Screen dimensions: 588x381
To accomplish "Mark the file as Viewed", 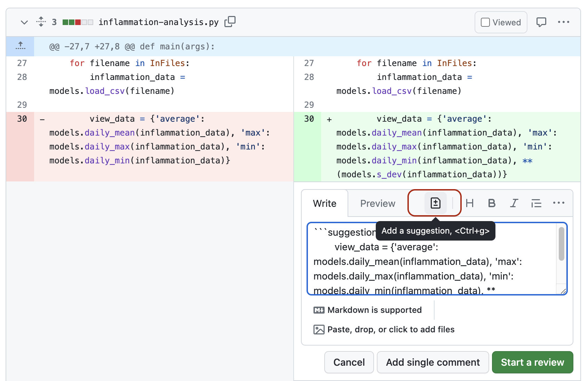I will 485,22.
